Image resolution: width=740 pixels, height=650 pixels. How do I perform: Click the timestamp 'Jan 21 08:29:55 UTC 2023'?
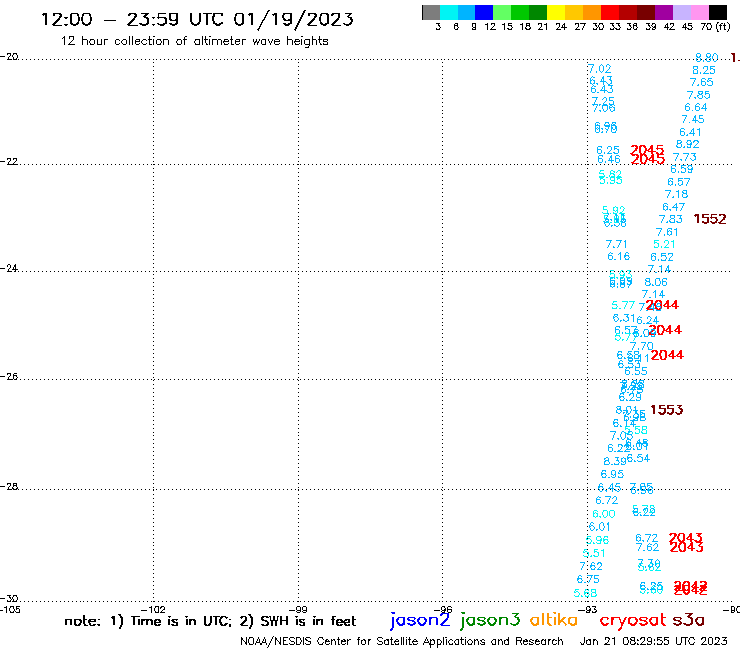pos(653,641)
